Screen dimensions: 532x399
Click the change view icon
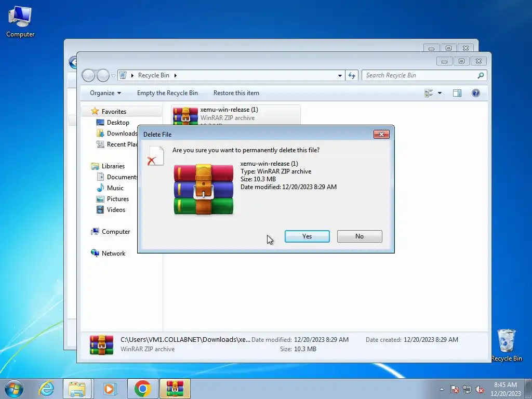[429, 93]
